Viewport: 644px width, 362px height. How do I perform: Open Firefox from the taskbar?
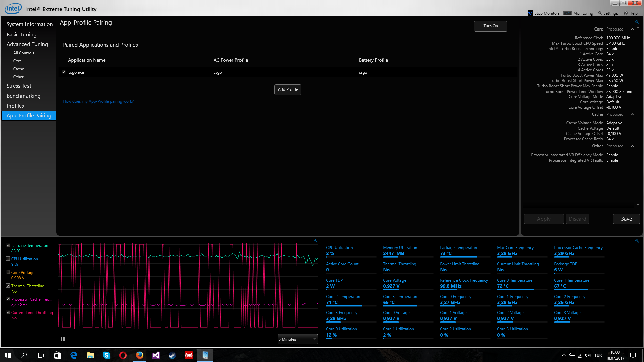click(x=140, y=355)
